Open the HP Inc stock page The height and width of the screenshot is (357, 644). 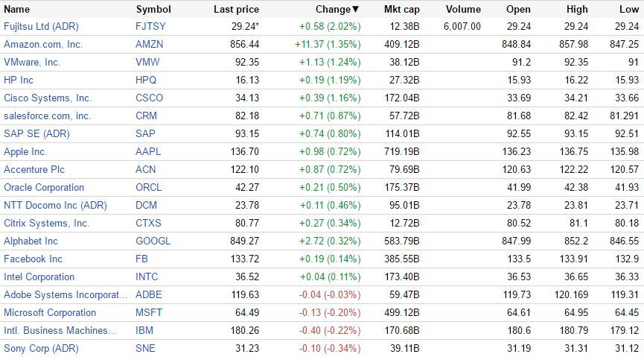pos(19,80)
